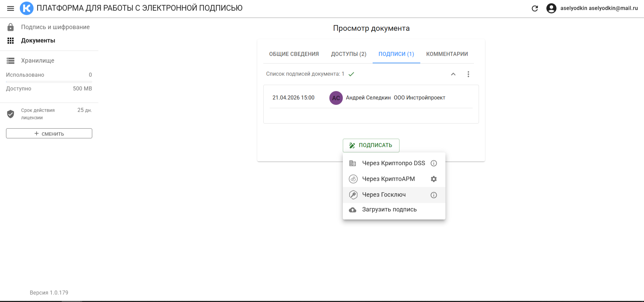Open the КОММЕНТАРИИ tab
644x302 pixels.
(x=447, y=54)
